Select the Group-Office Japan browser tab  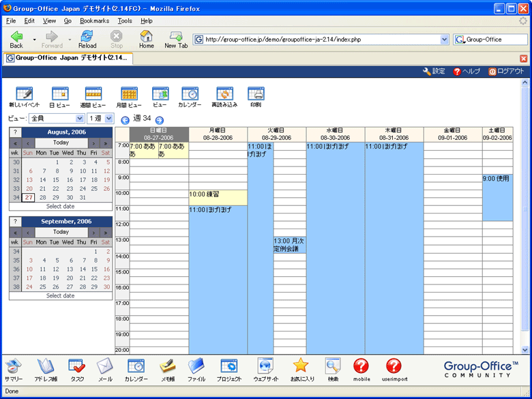point(67,58)
